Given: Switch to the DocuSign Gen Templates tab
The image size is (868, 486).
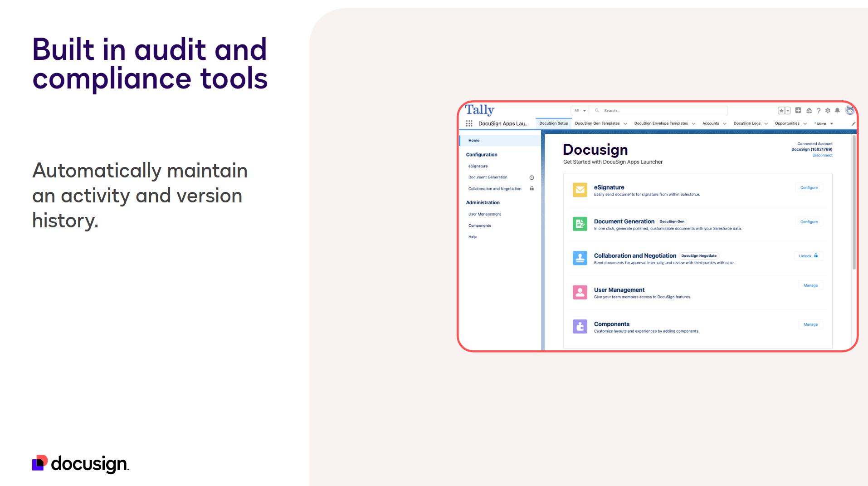Looking at the screenshot, I should coord(597,123).
